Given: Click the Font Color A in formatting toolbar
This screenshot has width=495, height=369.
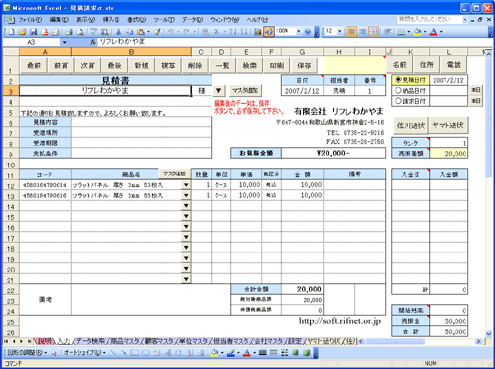Looking at the screenshot, I should pyautogui.click(x=433, y=32).
